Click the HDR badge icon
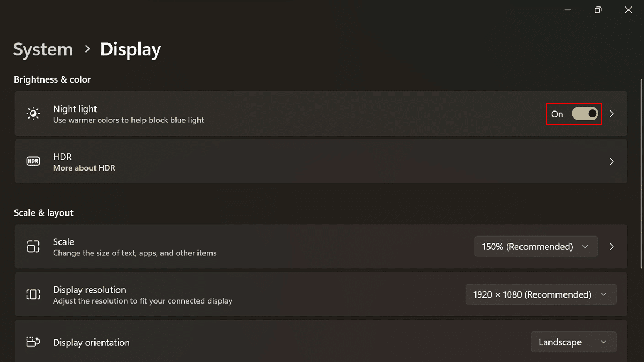The image size is (644, 362). (x=33, y=161)
